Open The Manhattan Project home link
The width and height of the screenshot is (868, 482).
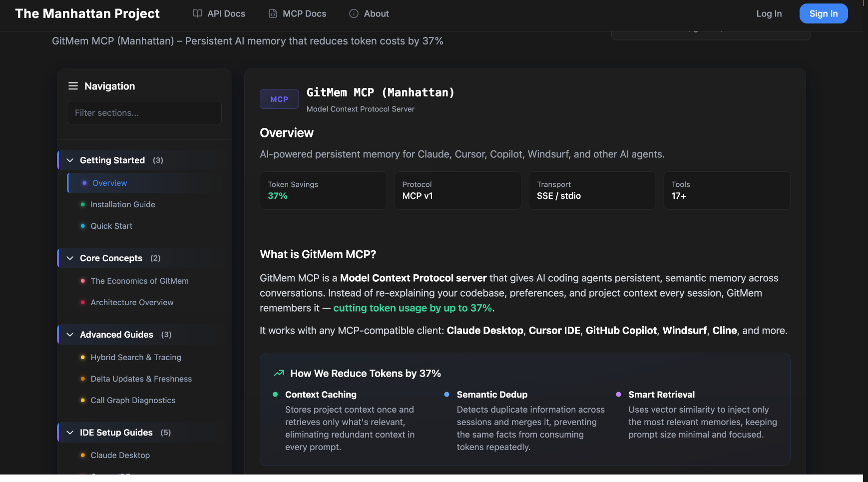pos(87,13)
